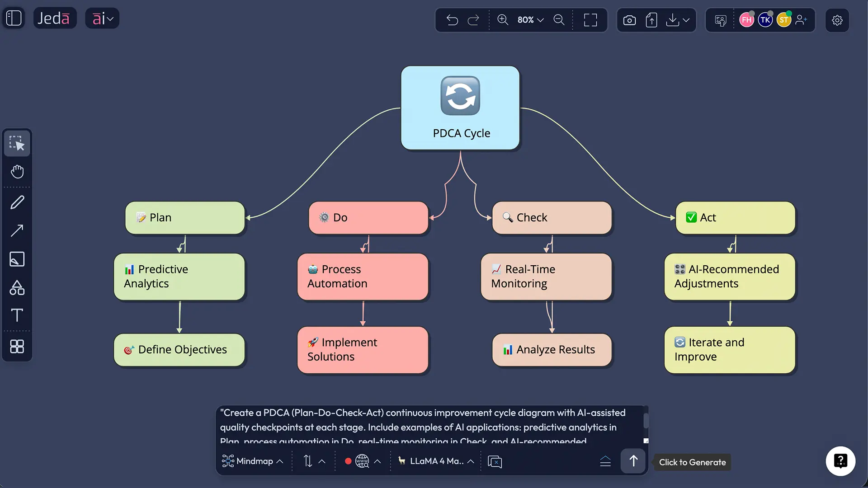
Task: Collapse the prompt bar with the chevron
Action: 606,461
